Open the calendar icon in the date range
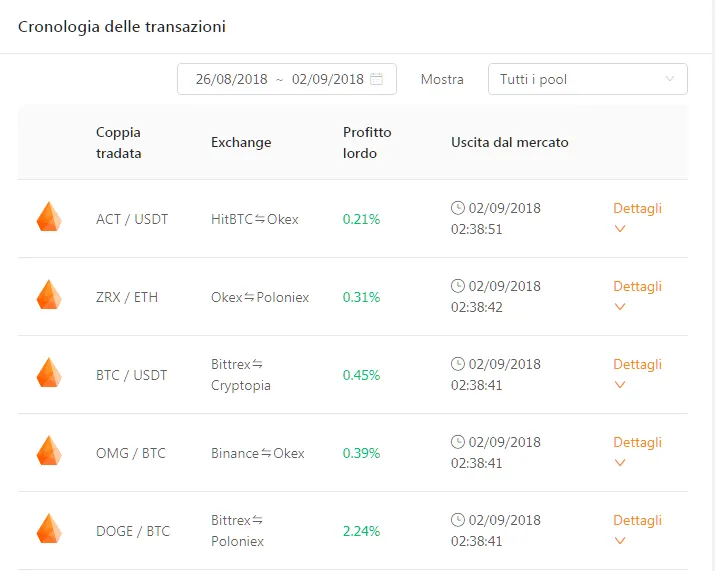This screenshot has height=571, width=715. [x=376, y=79]
